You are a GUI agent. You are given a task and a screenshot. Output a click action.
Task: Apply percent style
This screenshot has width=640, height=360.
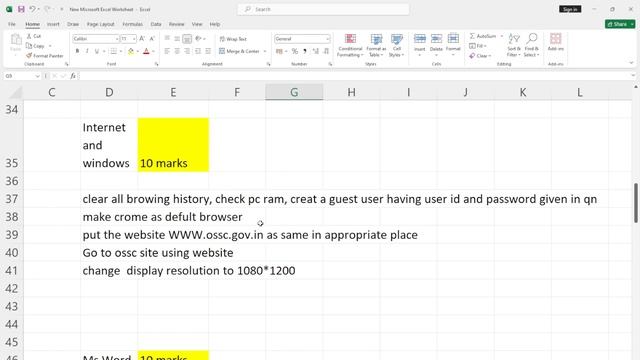pyautogui.click(x=295, y=51)
